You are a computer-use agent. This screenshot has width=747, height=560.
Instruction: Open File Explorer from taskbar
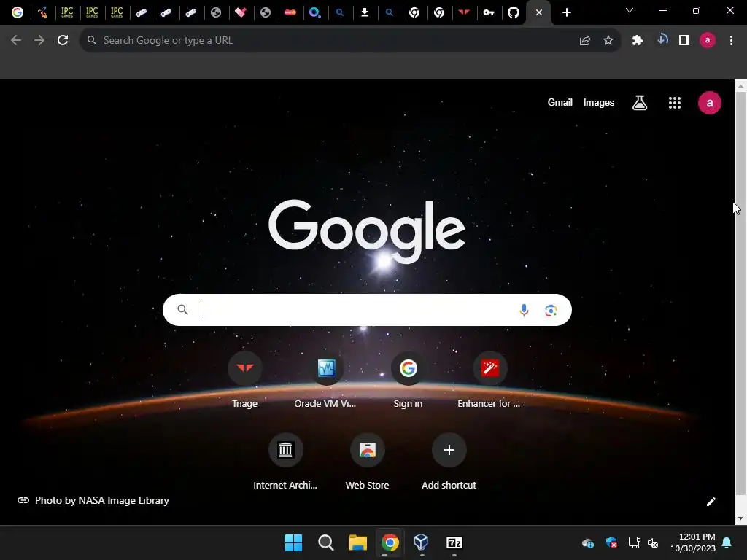[357, 542]
